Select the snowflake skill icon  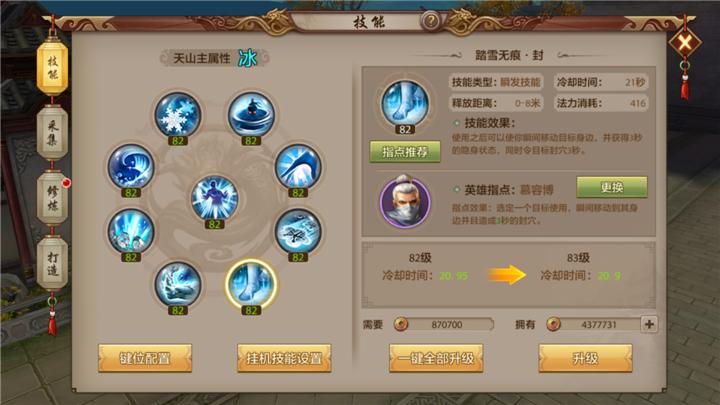click(178, 115)
